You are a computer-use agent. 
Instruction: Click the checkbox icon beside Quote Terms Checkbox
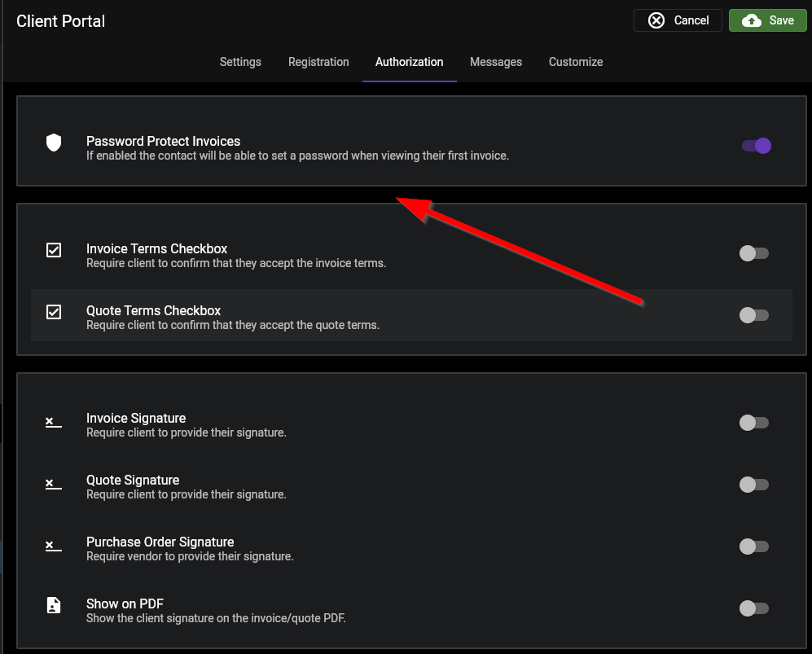[53, 312]
